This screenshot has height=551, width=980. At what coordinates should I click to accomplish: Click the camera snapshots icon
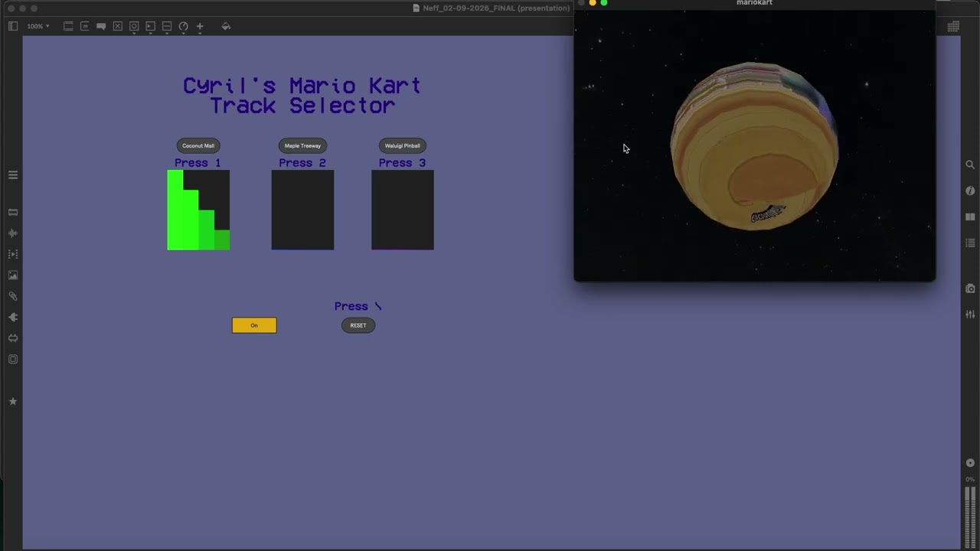click(x=970, y=289)
